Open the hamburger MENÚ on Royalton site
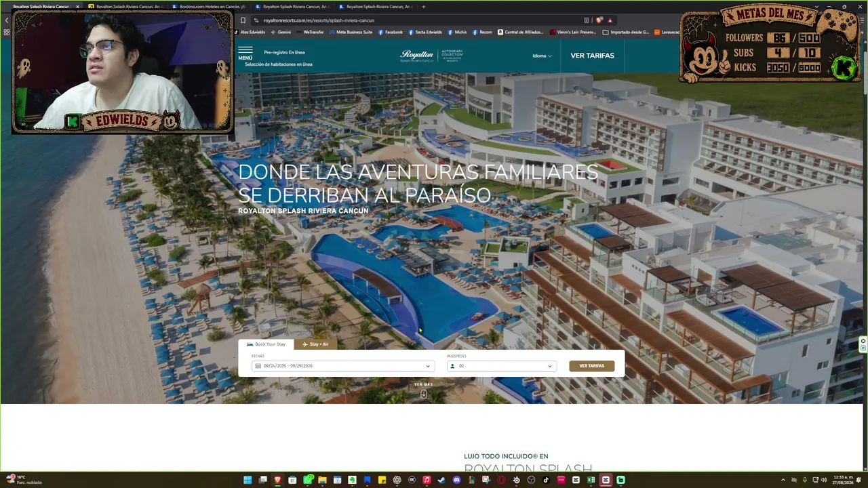 click(x=245, y=54)
